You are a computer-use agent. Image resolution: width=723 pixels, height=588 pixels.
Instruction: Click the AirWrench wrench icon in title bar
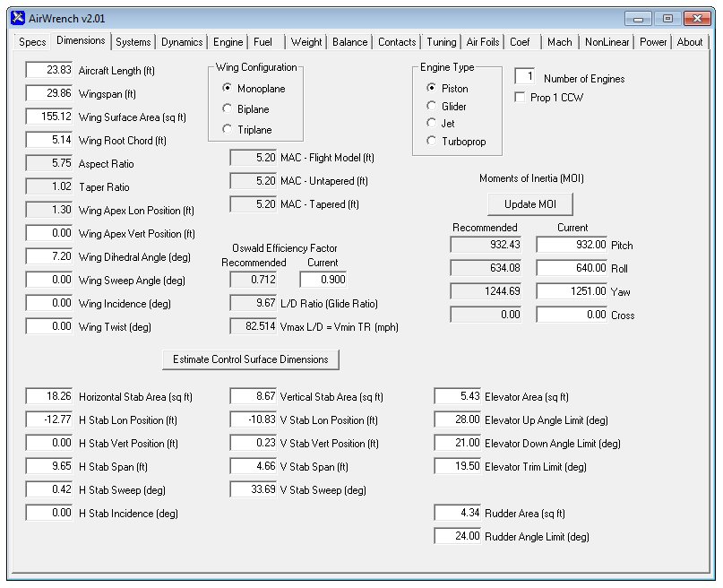[x=16, y=16]
